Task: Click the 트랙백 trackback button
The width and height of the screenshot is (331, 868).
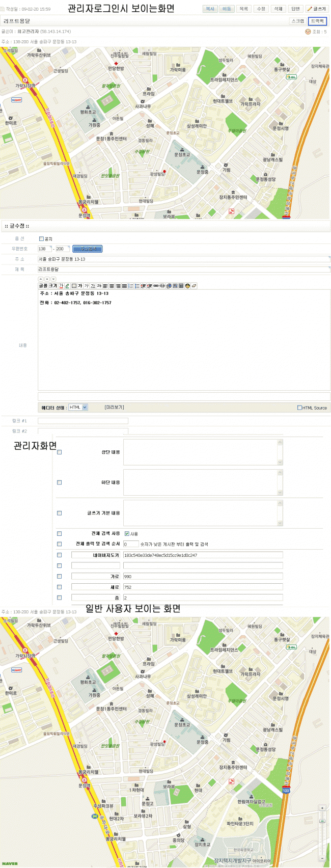Action: tap(317, 21)
